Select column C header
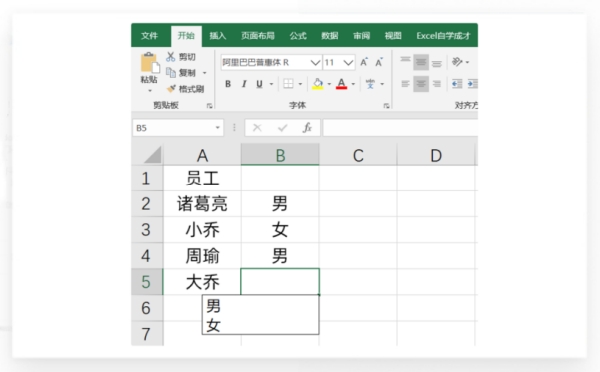The image size is (600, 372). 358,155
